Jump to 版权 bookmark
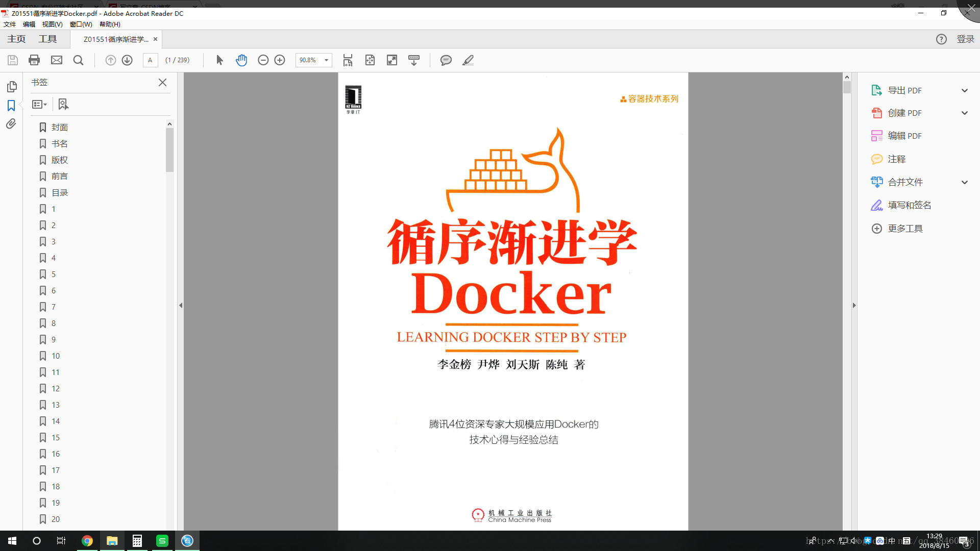980x551 pixels. (x=59, y=160)
